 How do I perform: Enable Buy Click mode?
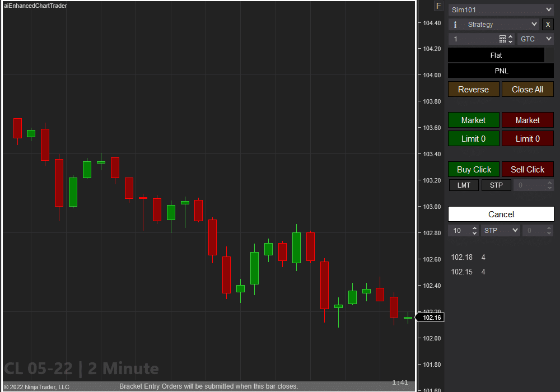coord(473,169)
